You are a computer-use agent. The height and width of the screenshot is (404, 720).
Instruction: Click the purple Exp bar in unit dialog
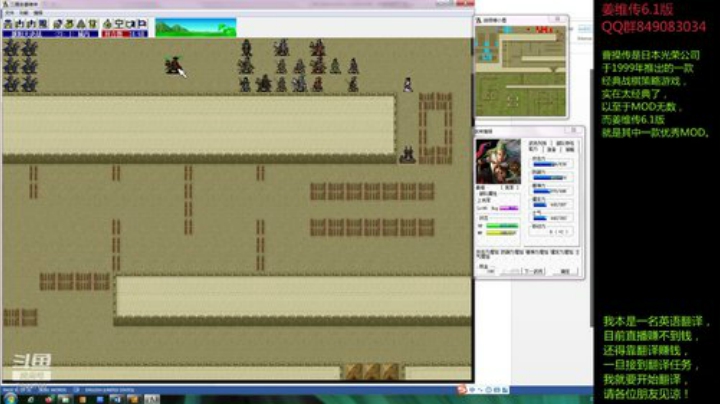tap(509, 208)
